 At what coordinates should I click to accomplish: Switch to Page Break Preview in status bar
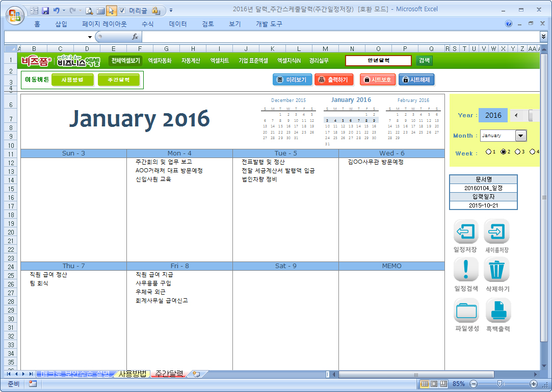tap(443, 384)
